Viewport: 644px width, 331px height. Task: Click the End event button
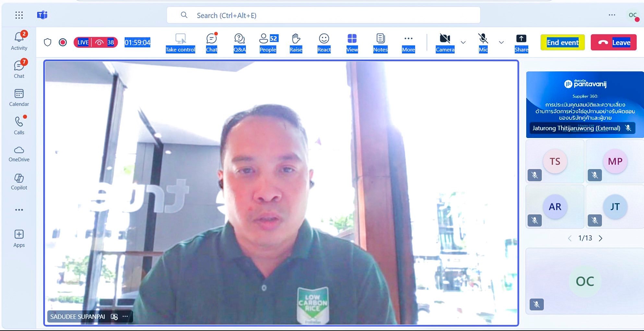(562, 43)
